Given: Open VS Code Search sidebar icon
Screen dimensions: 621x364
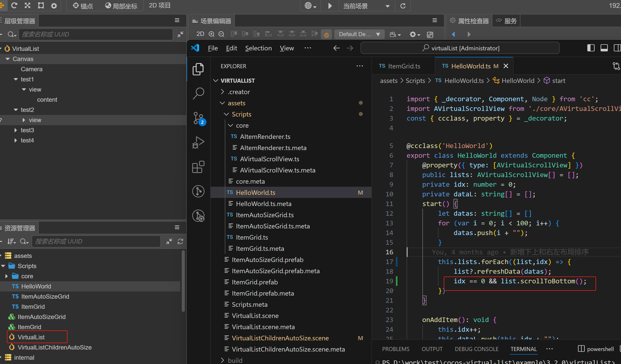Looking at the screenshot, I should point(198,93).
